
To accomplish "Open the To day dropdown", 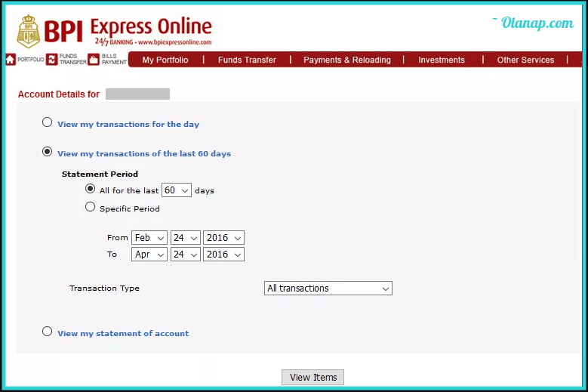I will pos(185,255).
